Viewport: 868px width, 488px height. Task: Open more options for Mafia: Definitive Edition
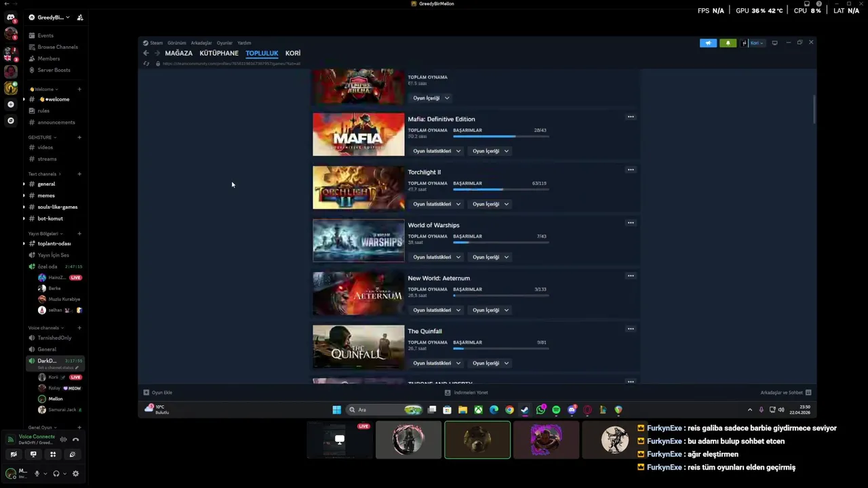pyautogui.click(x=631, y=117)
